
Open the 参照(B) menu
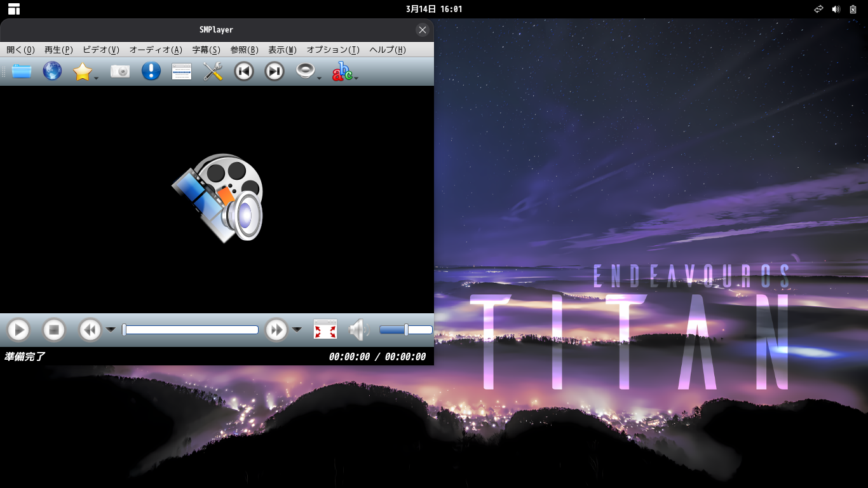click(x=245, y=50)
